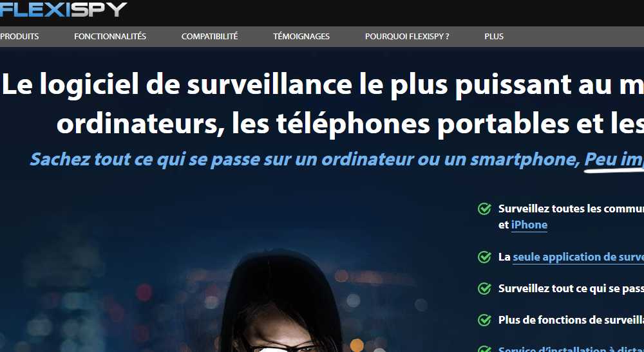The height and width of the screenshot is (352, 644).
Task: Open the POURQUOI FLEXISPY ? page
Action: (407, 37)
